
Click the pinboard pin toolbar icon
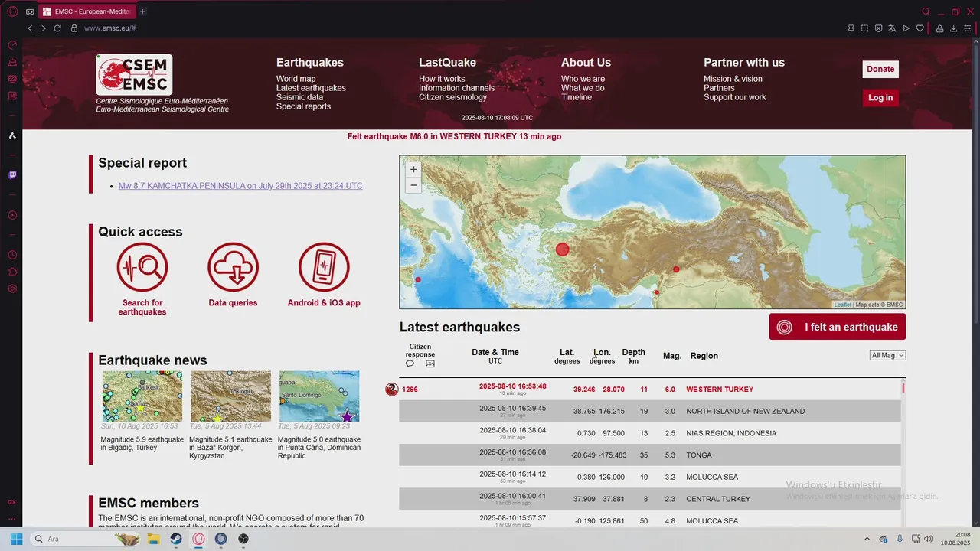click(851, 28)
